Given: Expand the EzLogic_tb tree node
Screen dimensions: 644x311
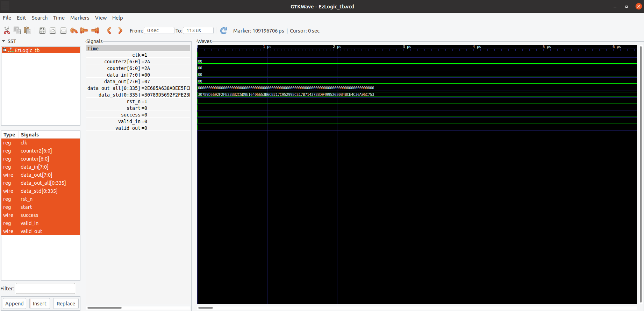Looking at the screenshot, I should pos(5,50).
